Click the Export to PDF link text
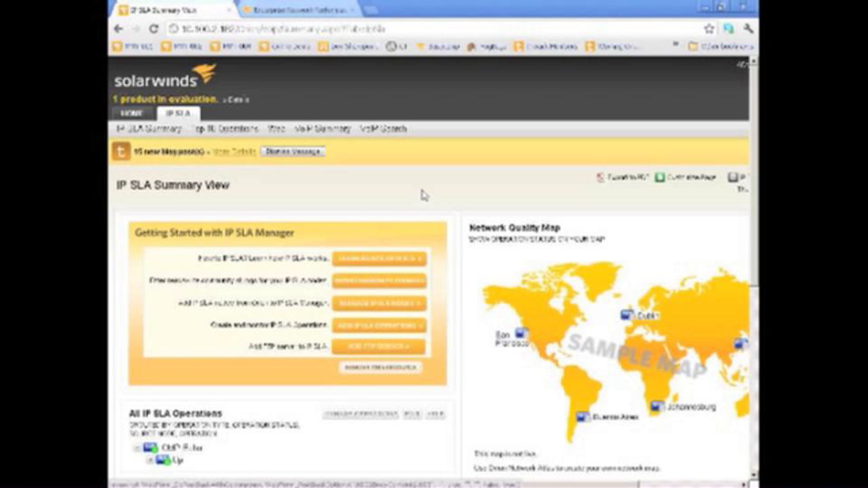The height and width of the screenshot is (488, 868). pyautogui.click(x=628, y=177)
